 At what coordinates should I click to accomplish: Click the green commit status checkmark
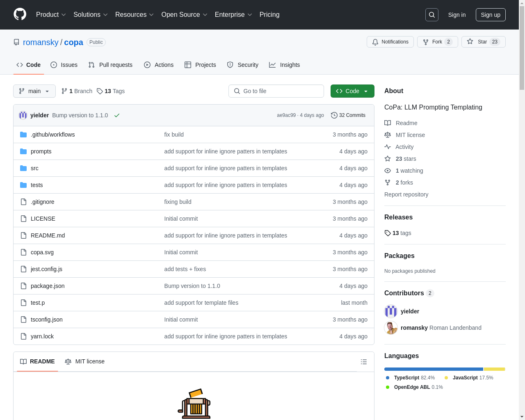pos(117,115)
